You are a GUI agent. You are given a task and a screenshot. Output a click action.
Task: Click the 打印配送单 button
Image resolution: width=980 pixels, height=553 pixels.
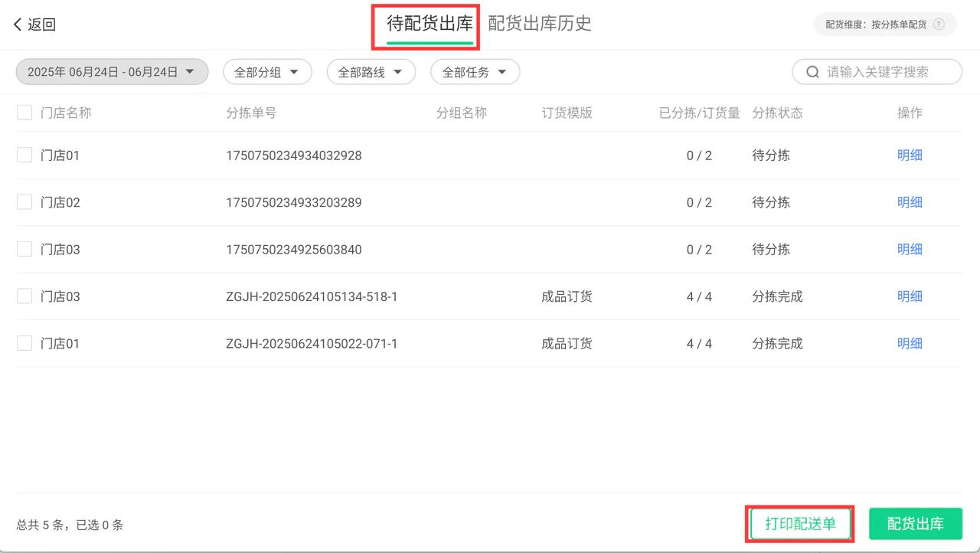coord(800,524)
